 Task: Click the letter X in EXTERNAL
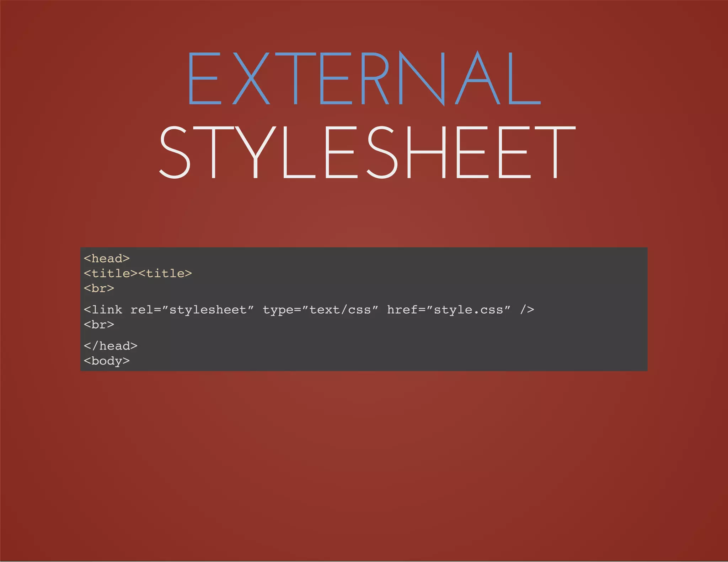251,78
